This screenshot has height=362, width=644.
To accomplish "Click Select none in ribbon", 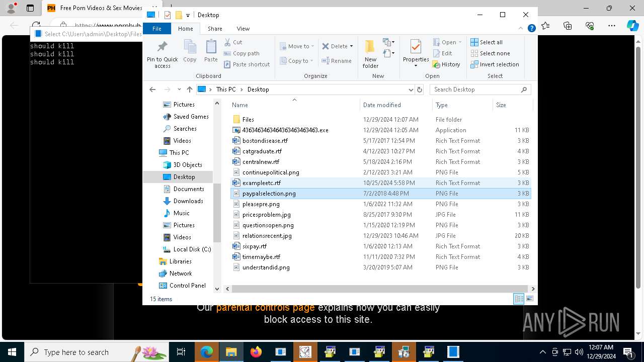I will 490,53.
